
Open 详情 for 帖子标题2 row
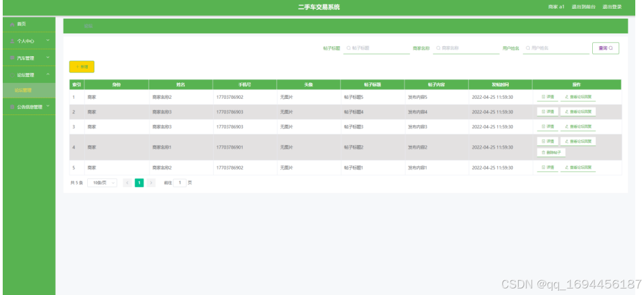click(x=548, y=141)
